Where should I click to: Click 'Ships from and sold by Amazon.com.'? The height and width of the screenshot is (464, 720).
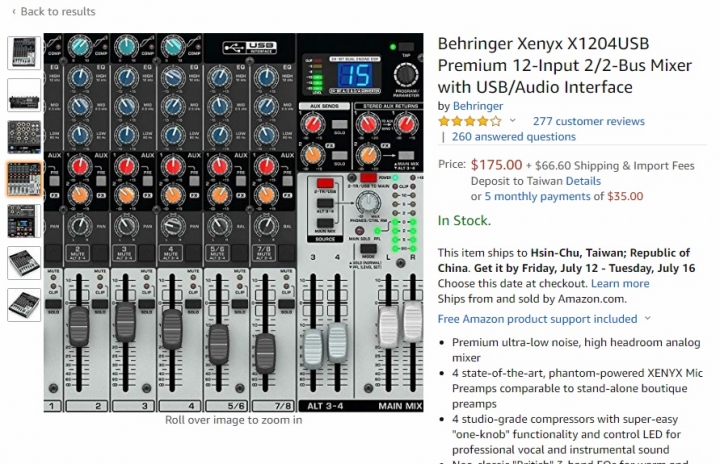532,299
